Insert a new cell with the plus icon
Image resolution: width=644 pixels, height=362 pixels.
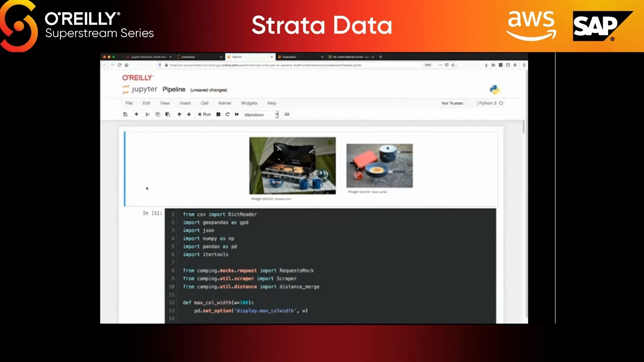coord(136,114)
